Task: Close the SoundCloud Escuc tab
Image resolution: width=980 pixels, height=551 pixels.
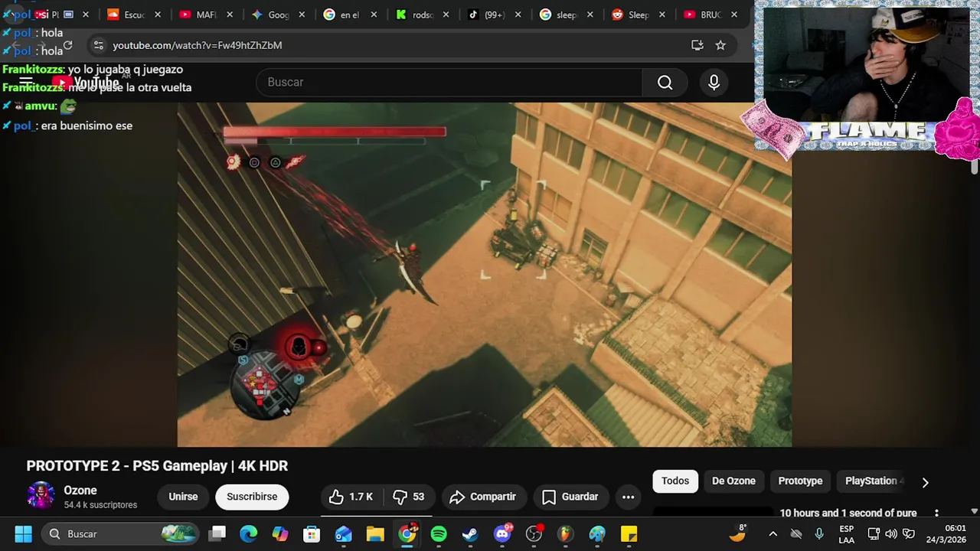Action: pos(158,15)
